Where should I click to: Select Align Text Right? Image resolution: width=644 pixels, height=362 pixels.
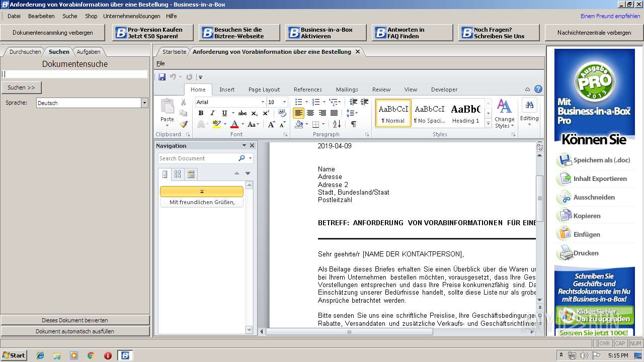click(x=323, y=113)
